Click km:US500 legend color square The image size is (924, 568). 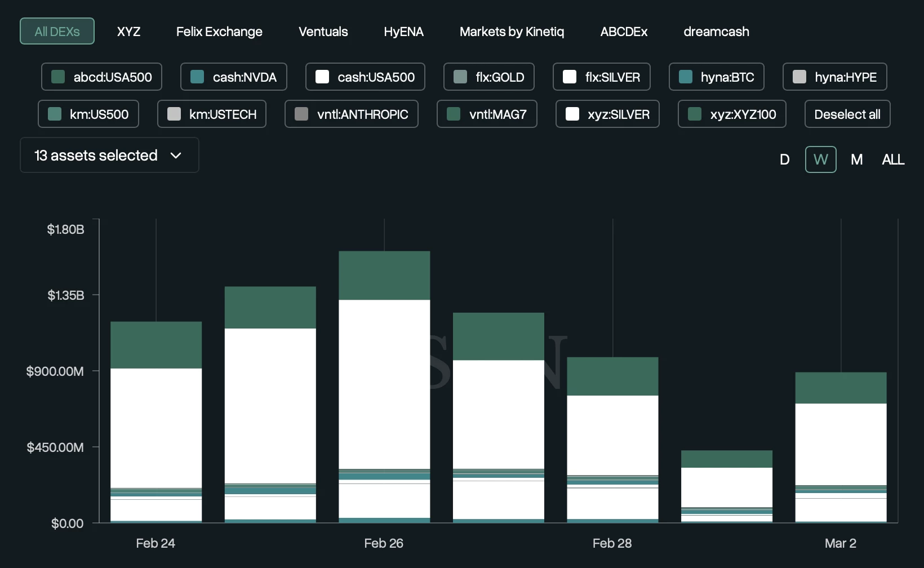click(55, 114)
